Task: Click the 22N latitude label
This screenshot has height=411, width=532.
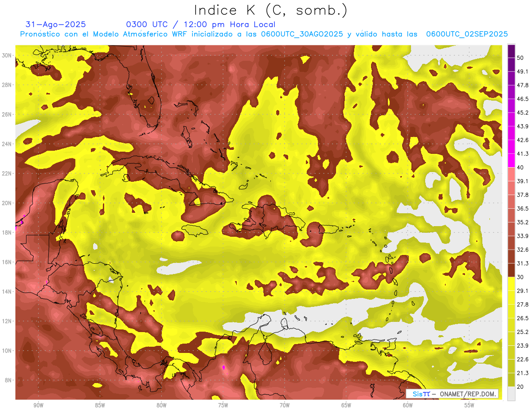Action: coord(6,173)
